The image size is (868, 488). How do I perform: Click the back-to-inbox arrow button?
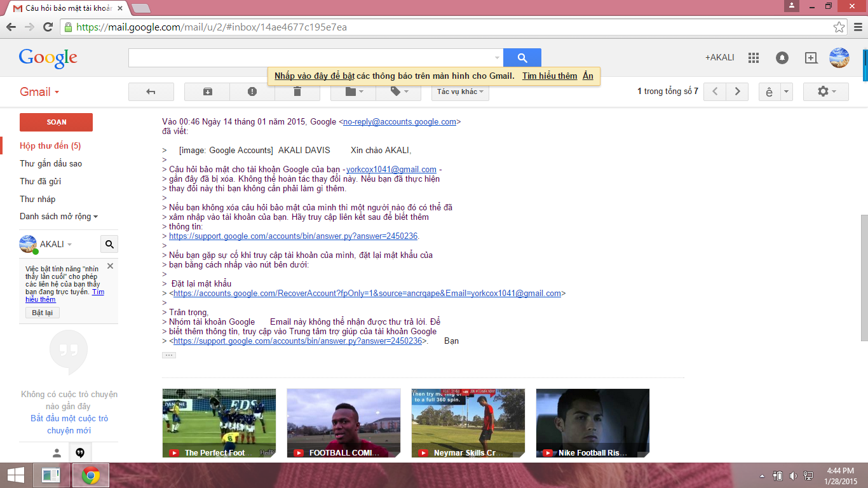coord(151,91)
